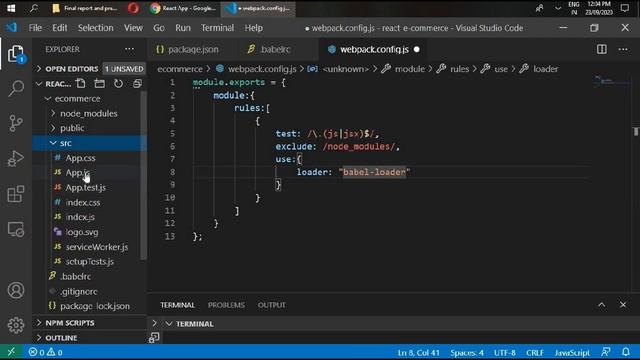Viewport: 640px width, 360px height.
Task: Click Ln 8, Col 41 cursor position
Action: (418, 352)
